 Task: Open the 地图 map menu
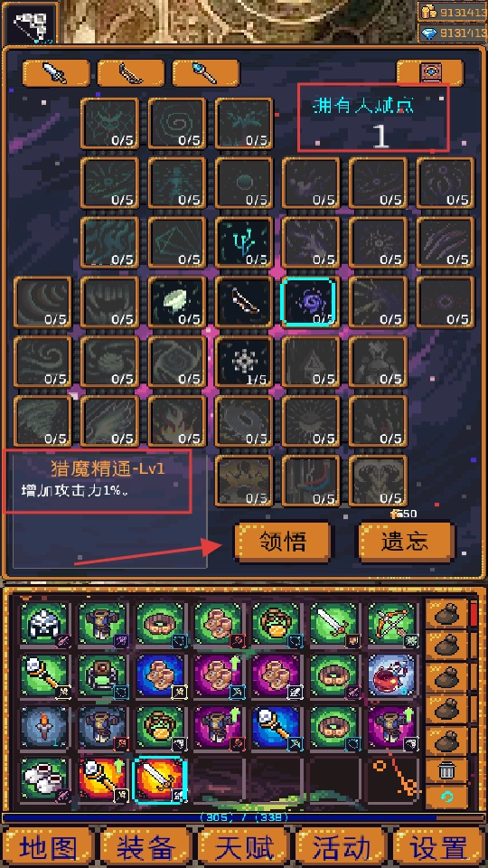48,847
